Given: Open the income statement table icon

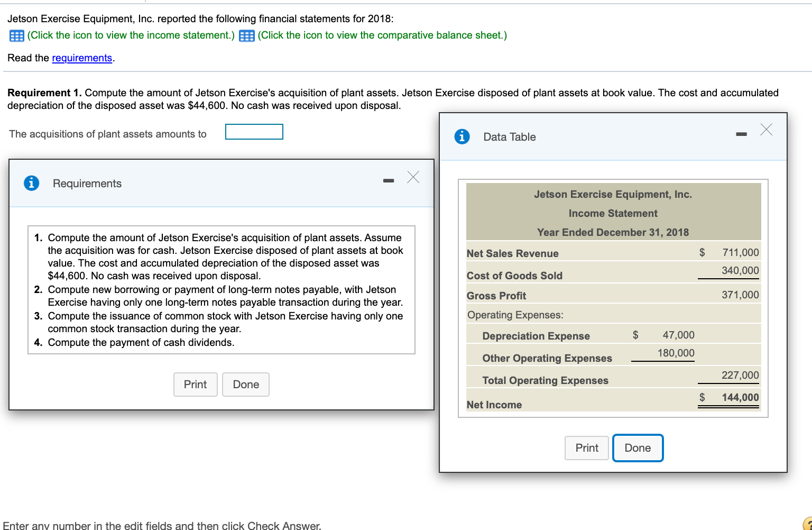Looking at the screenshot, I should 17,36.
